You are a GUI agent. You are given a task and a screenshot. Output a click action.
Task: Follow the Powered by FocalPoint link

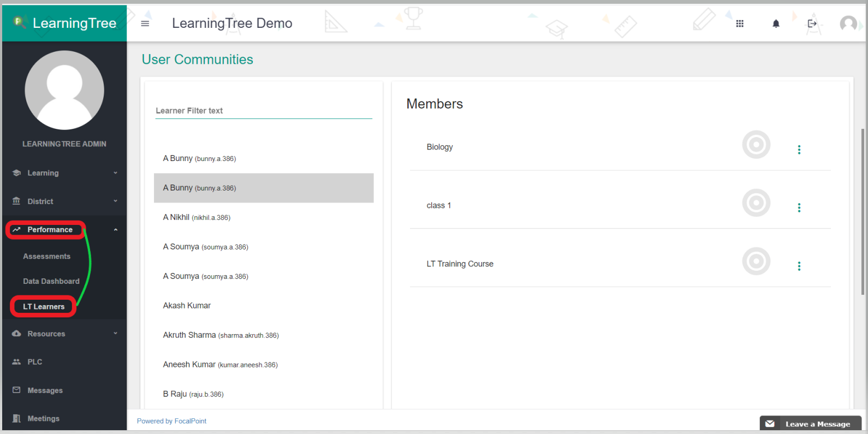click(171, 421)
